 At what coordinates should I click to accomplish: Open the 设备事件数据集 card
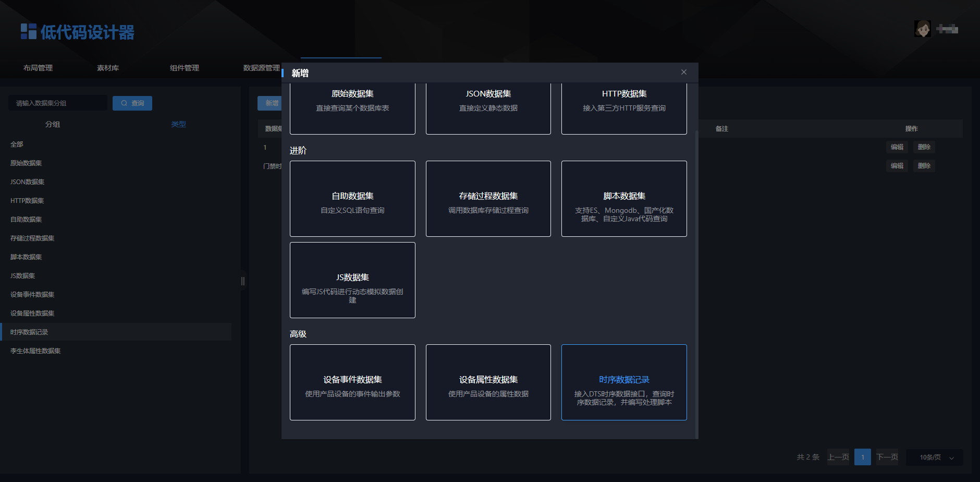coord(352,382)
